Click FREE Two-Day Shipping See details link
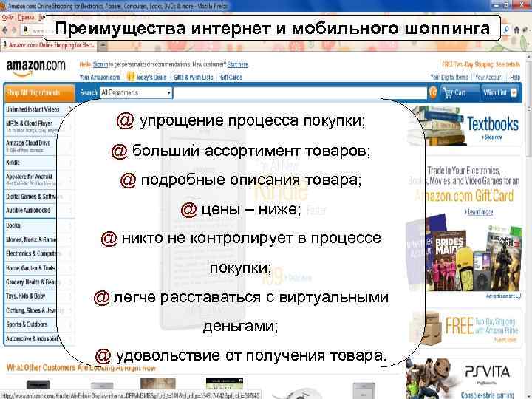 pyautogui.click(x=481, y=64)
